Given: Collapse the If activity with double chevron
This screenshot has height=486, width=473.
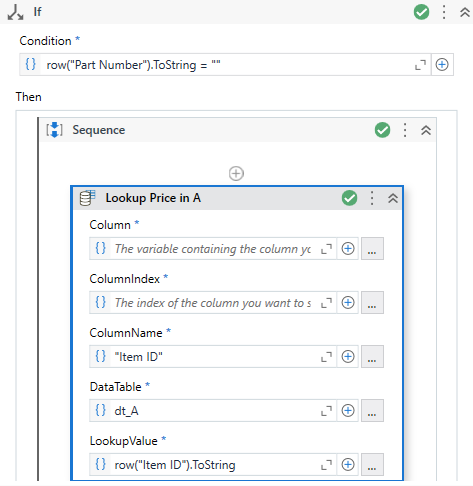Looking at the screenshot, I should [465, 12].
